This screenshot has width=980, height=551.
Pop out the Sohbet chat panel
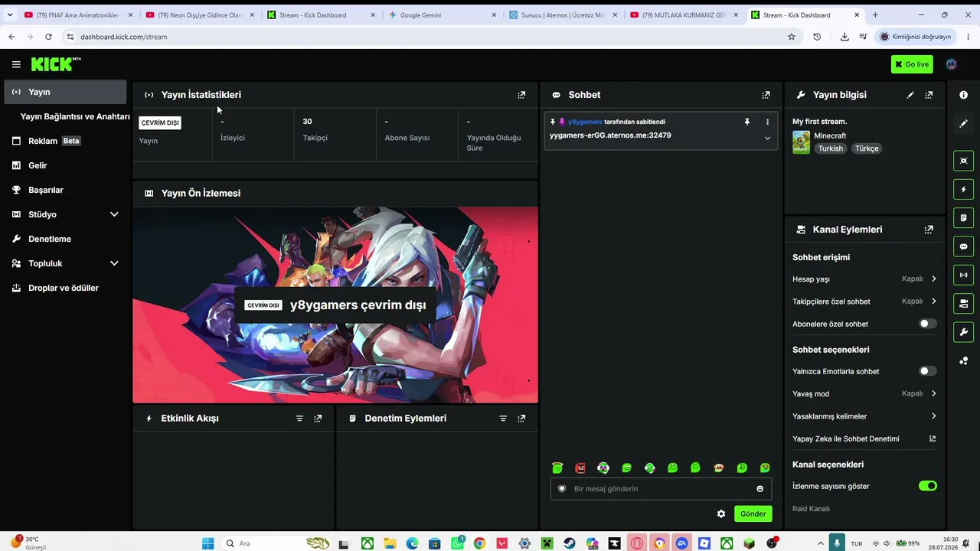point(766,95)
